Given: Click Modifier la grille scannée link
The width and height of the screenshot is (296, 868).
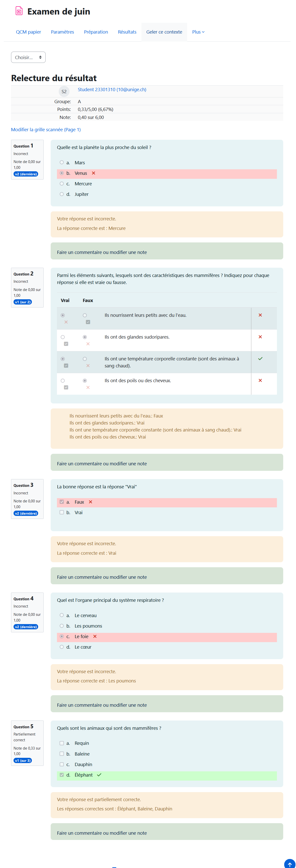Looking at the screenshot, I should pos(46,130).
